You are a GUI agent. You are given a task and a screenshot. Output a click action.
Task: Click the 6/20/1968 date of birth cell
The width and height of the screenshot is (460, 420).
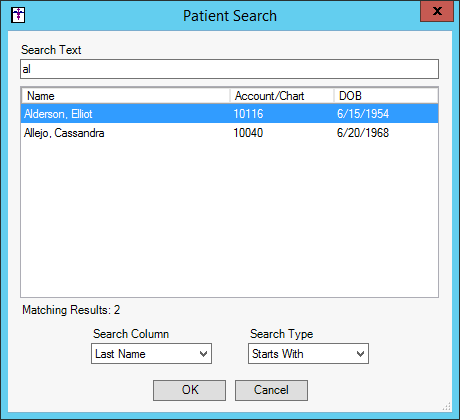click(x=363, y=133)
